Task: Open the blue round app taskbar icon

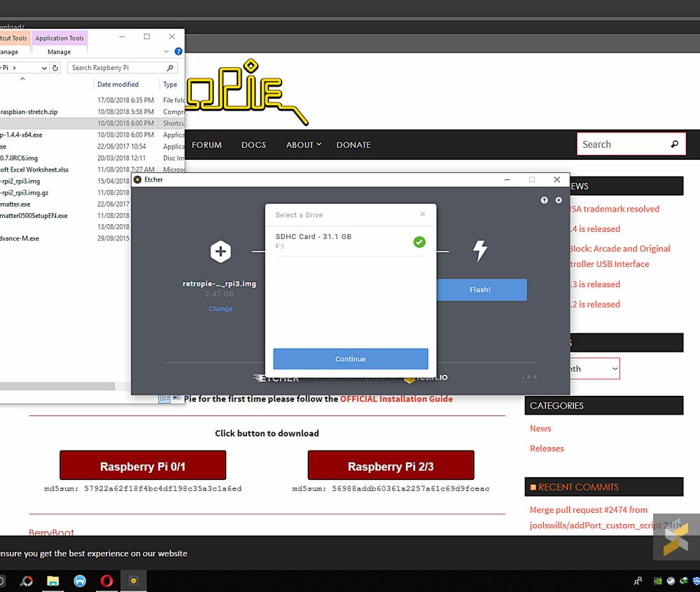Action: click(80, 581)
